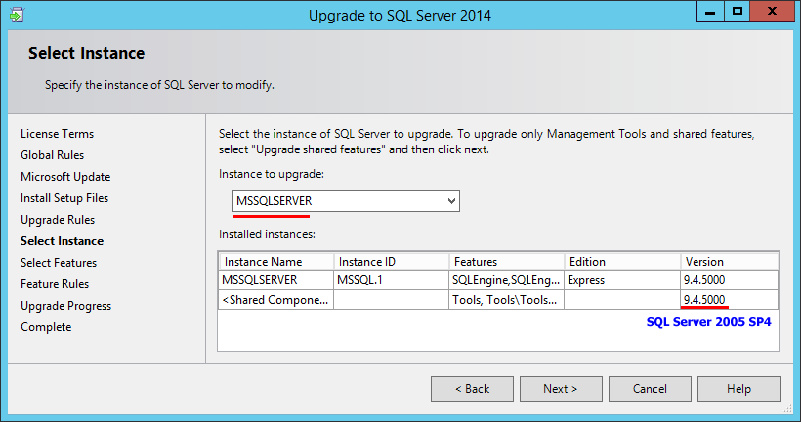Image resolution: width=801 pixels, height=422 pixels.
Task: Go back with the Back button
Action: point(472,389)
